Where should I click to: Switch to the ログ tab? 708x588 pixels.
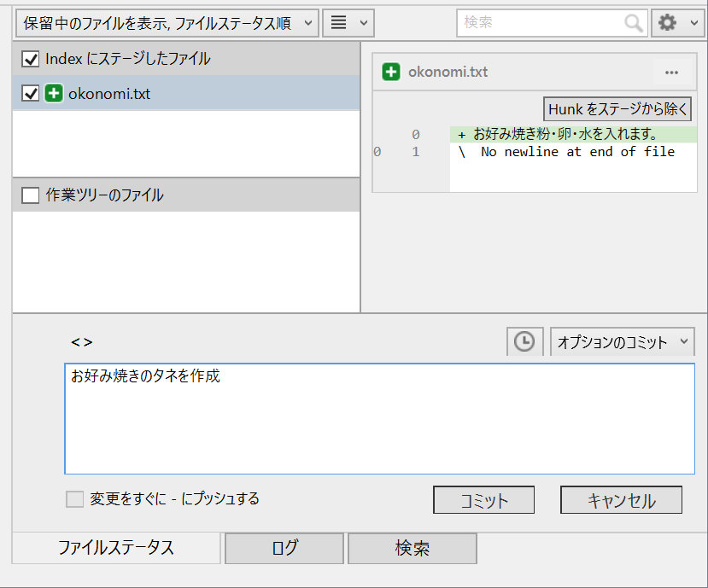(x=284, y=548)
